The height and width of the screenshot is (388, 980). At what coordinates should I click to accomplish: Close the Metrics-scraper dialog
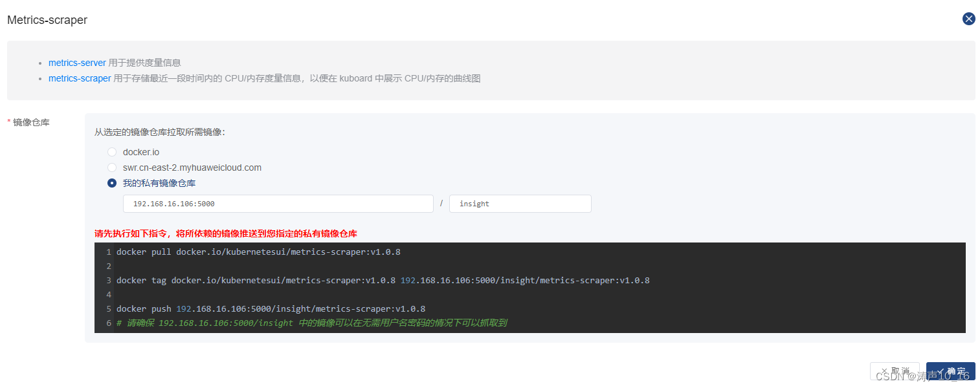tap(968, 19)
